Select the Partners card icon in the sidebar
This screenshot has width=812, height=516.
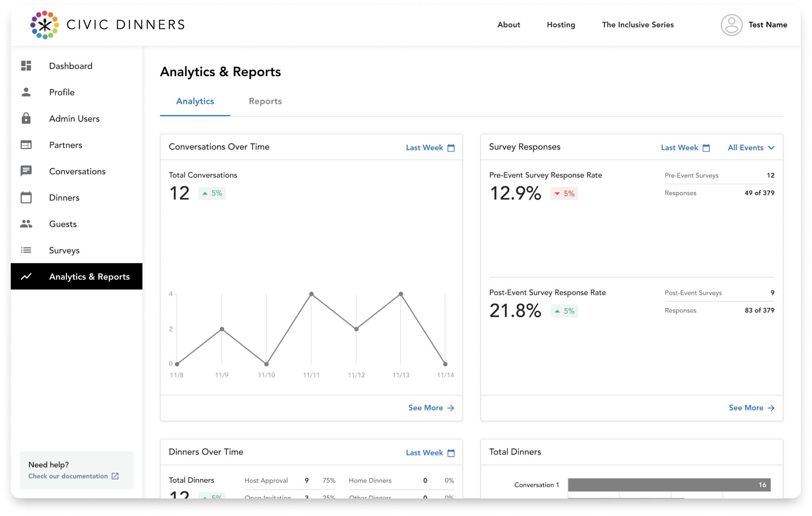(x=26, y=145)
